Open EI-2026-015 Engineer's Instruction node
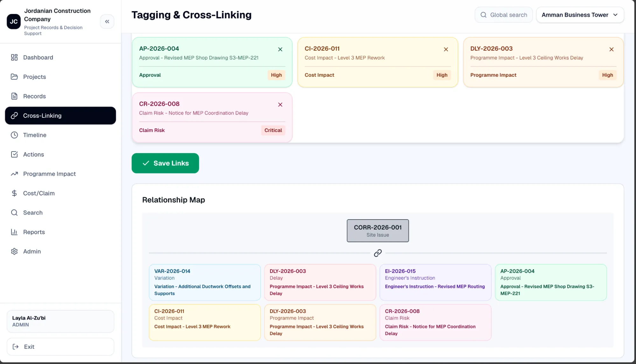Screen dimensions: 636x364 pyautogui.click(x=435, y=282)
